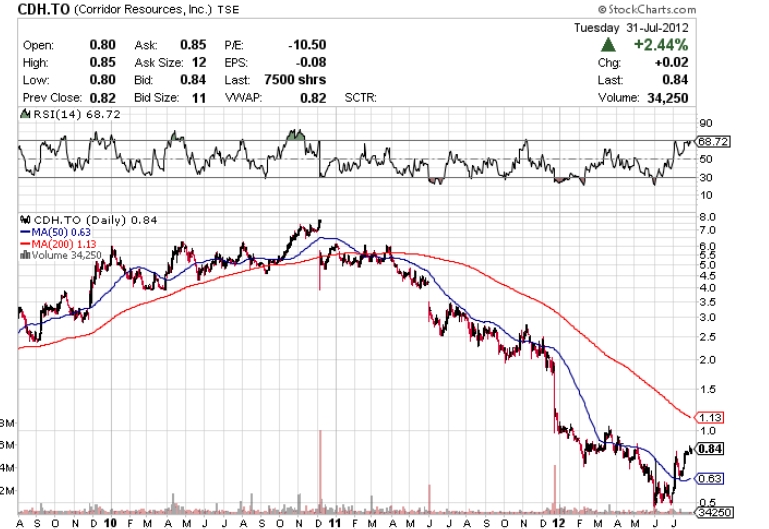Viewport: 769px width, 529px height.
Task: Click the TSE exchange label
Action: (x=228, y=10)
